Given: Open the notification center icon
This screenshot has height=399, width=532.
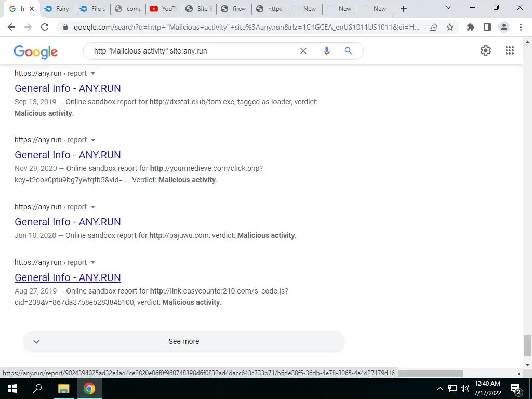Looking at the screenshot, I should pos(516,389).
